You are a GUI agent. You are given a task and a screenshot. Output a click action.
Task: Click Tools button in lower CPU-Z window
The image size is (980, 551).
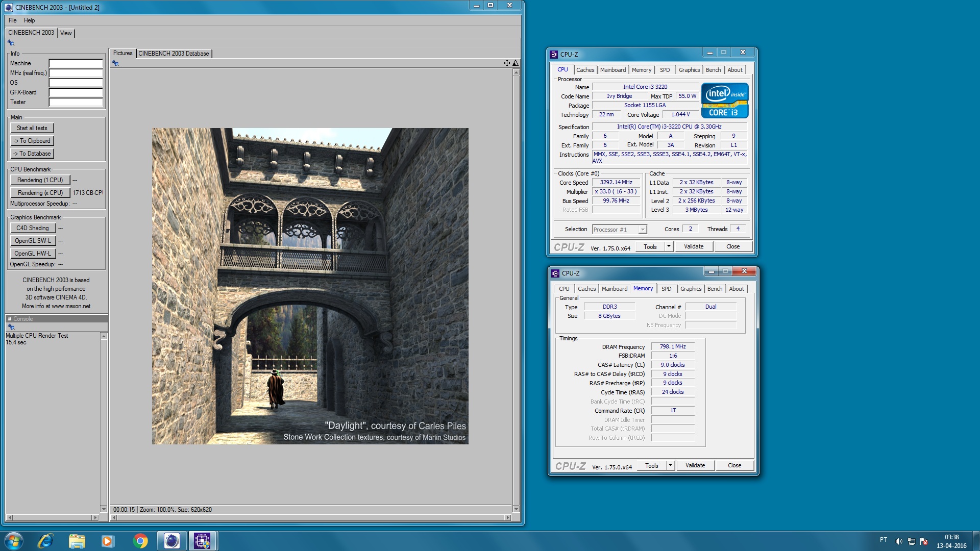652,466
